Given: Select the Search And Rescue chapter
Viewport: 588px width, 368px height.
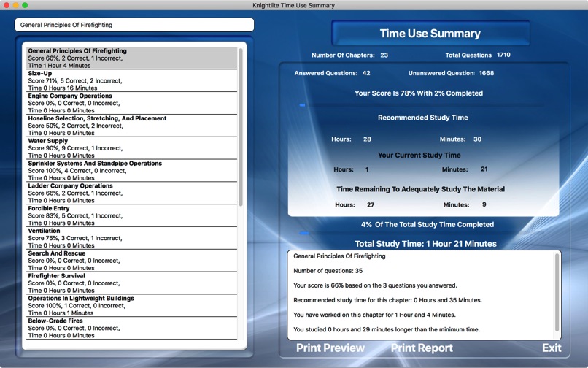Looking at the screenshot, I should point(131,261).
